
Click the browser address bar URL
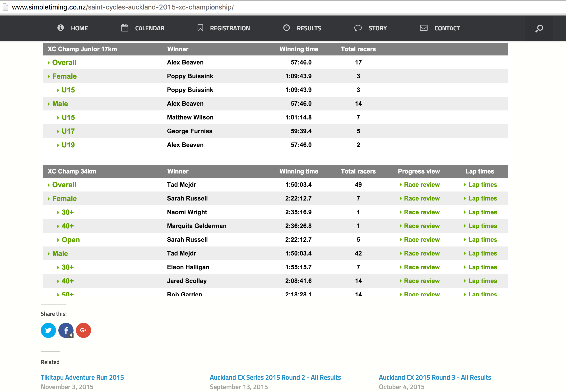click(x=123, y=7)
